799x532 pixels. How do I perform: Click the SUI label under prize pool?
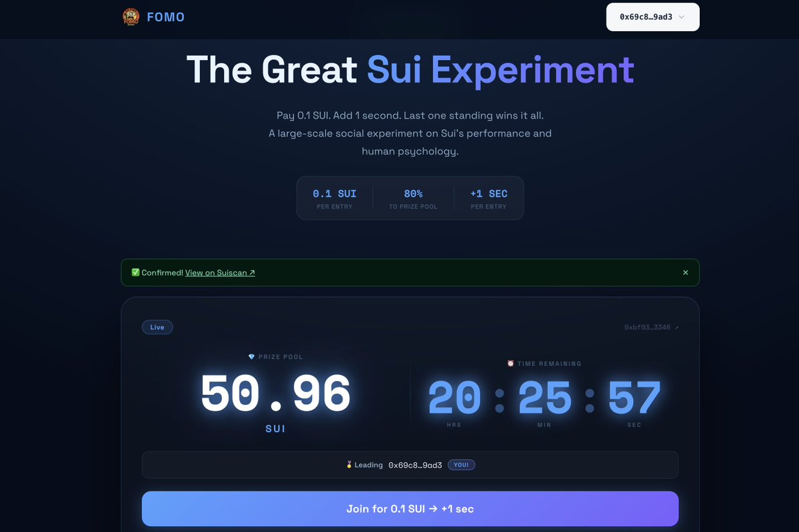tap(275, 429)
